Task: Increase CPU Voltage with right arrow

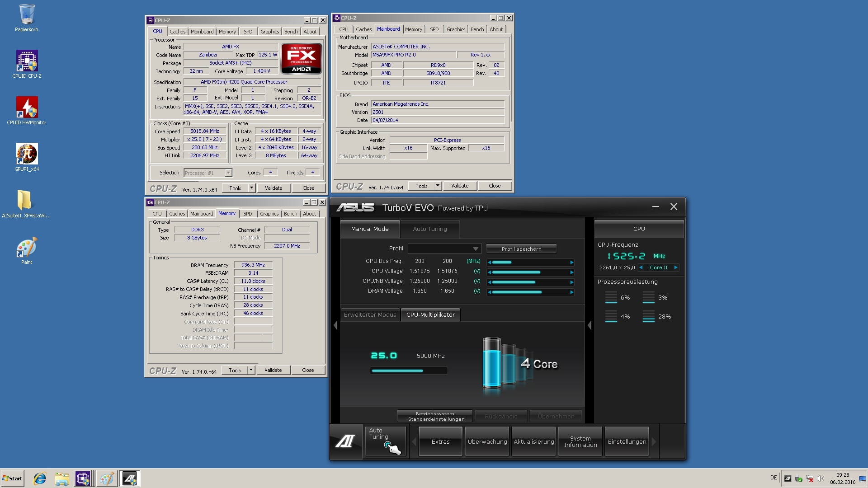Action: 571,272
